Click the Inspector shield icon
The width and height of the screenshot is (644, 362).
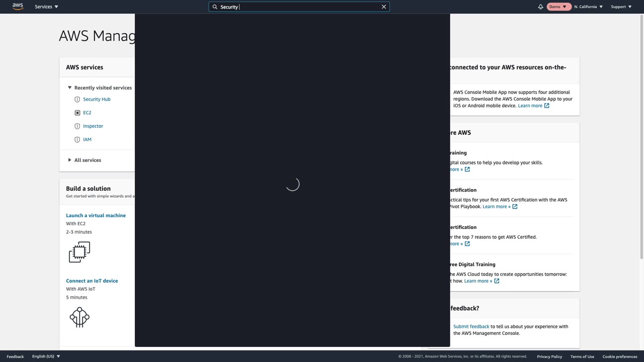[x=77, y=126]
